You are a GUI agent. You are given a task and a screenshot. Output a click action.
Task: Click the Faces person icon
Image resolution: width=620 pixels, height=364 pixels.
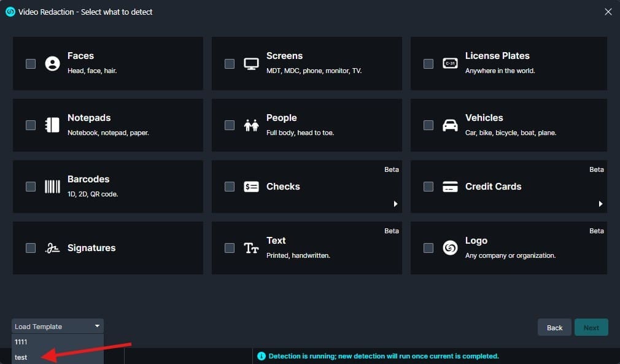click(x=52, y=64)
